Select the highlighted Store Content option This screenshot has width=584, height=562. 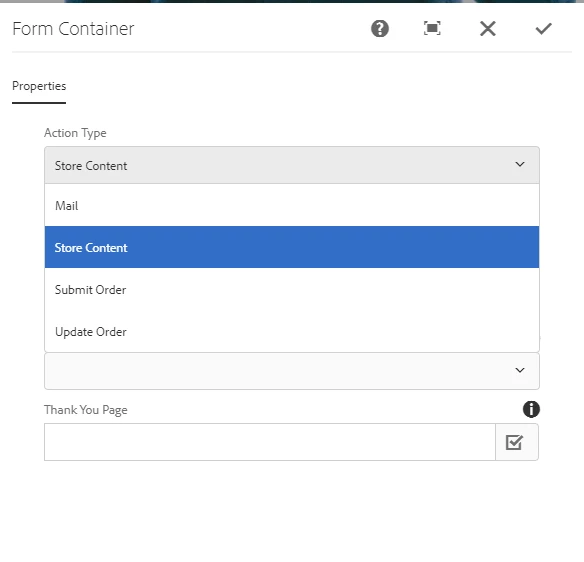point(292,247)
